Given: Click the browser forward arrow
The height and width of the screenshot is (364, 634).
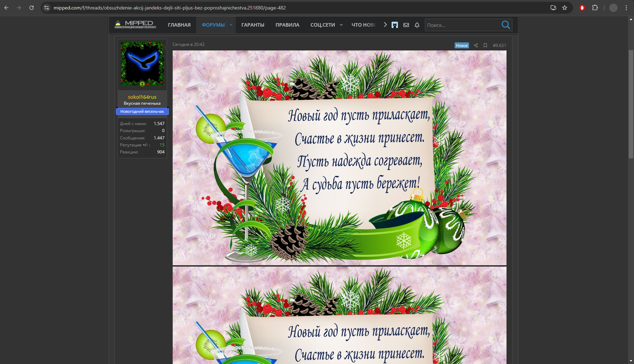Looking at the screenshot, I should click(x=19, y=8).
